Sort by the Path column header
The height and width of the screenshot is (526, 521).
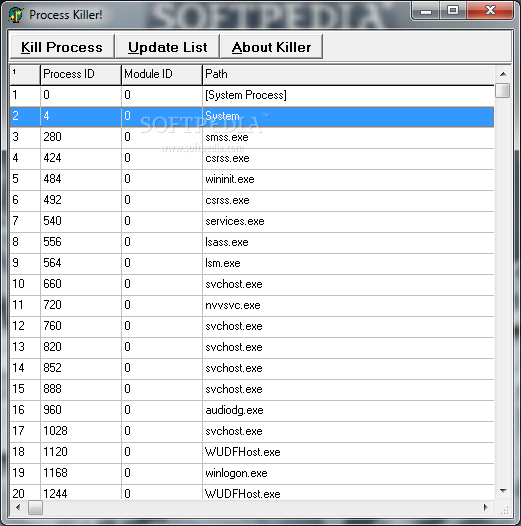348,74
